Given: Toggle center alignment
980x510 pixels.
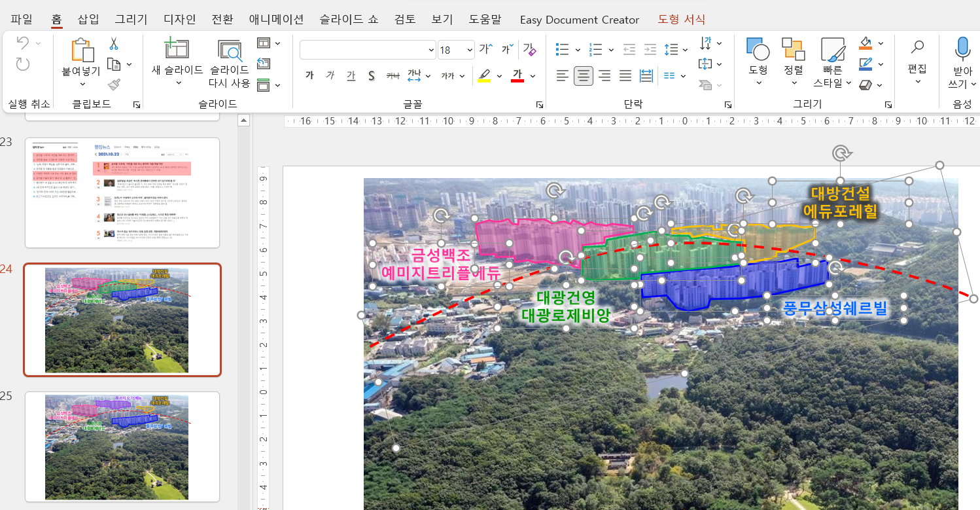Looking at the screenshot, I should [x=584, y=76].
